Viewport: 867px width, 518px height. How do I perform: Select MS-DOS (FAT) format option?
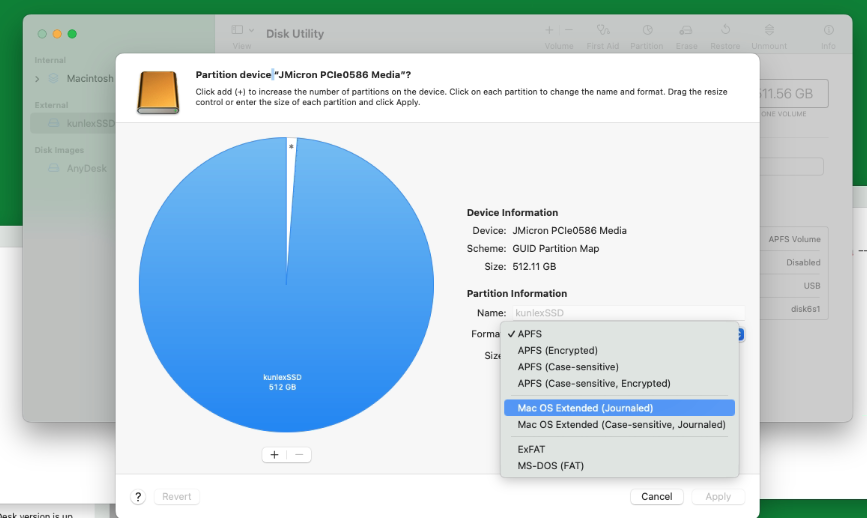tap(550, 466)
